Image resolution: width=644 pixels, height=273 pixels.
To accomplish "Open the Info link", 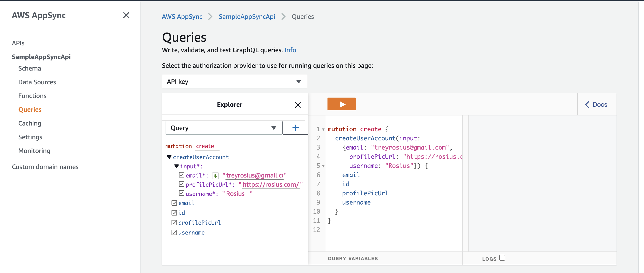I will (290, 50).
